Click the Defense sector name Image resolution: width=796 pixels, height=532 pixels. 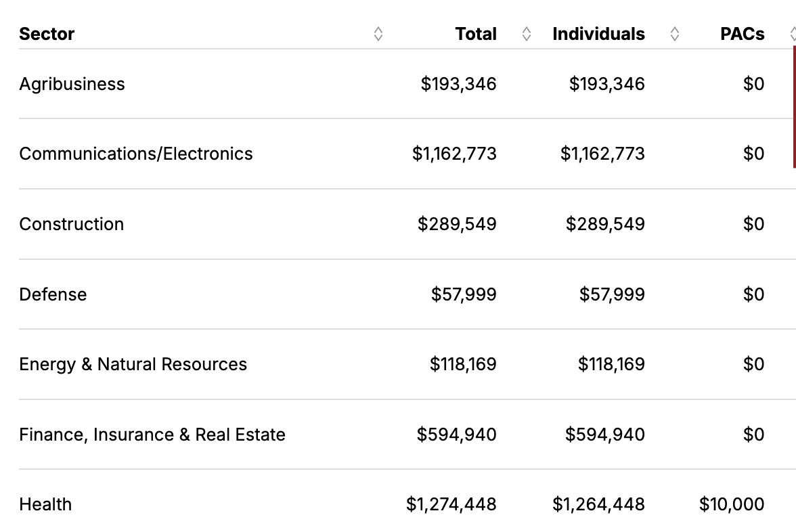53,294
